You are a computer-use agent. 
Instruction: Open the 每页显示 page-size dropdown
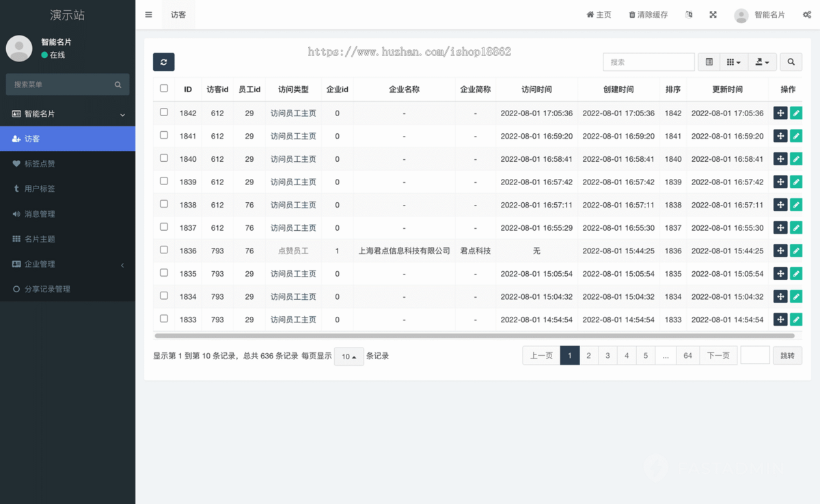point(348,356)
